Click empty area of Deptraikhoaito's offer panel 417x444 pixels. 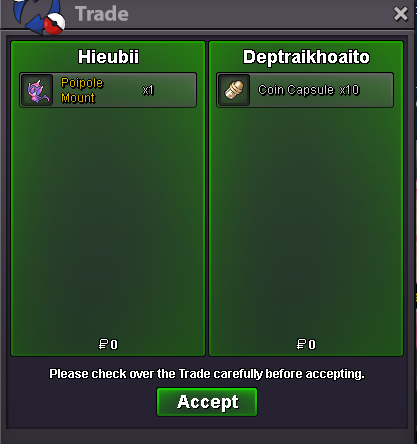(x=306, y=220)
